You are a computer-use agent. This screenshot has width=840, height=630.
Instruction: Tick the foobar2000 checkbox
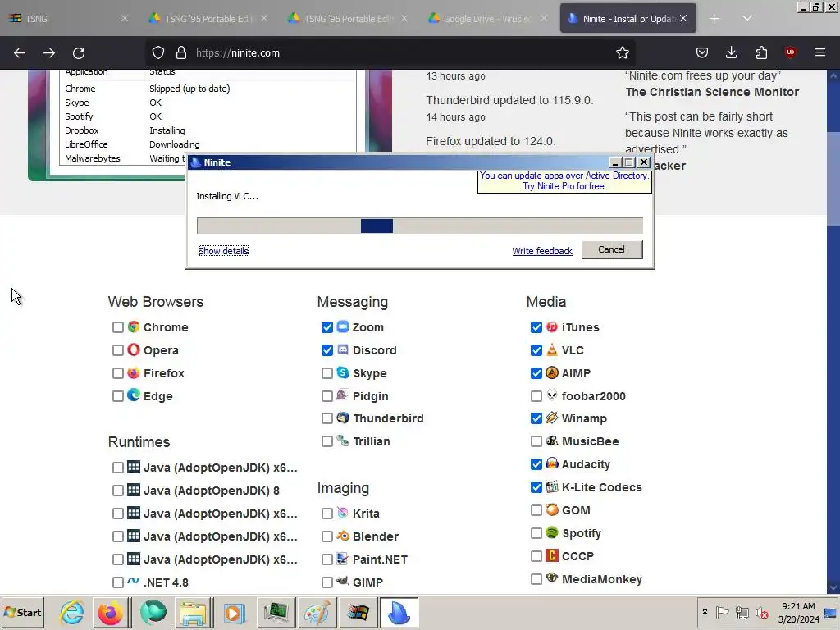[536, 396]
